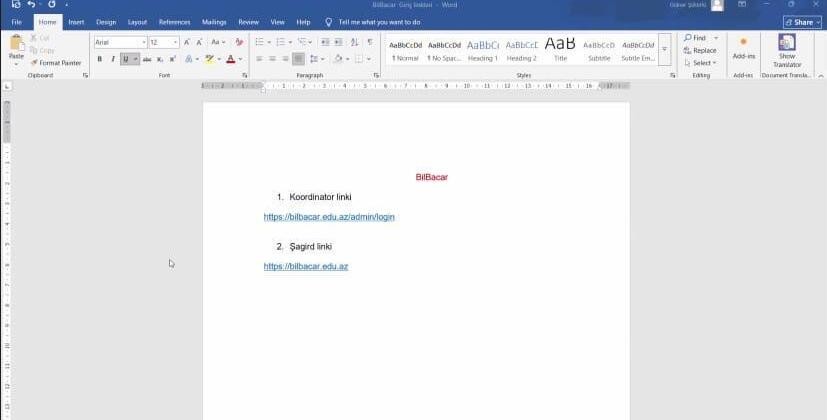Open the font size dropdown
The image size is (827, 420).
[x=176, y=42]
